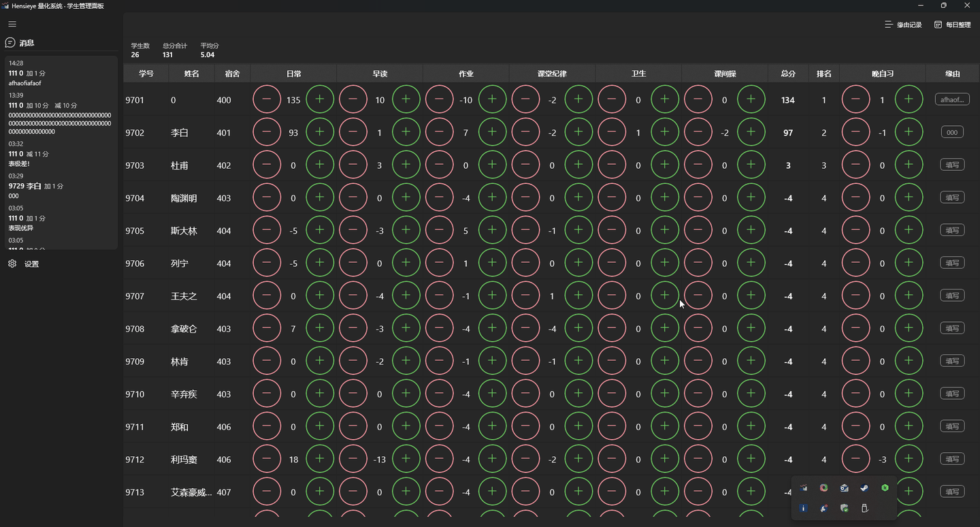The image size is (980, 527).
Task: Subtract a 早读 point from 辛弃疾
Action: [x=353, y=394]
